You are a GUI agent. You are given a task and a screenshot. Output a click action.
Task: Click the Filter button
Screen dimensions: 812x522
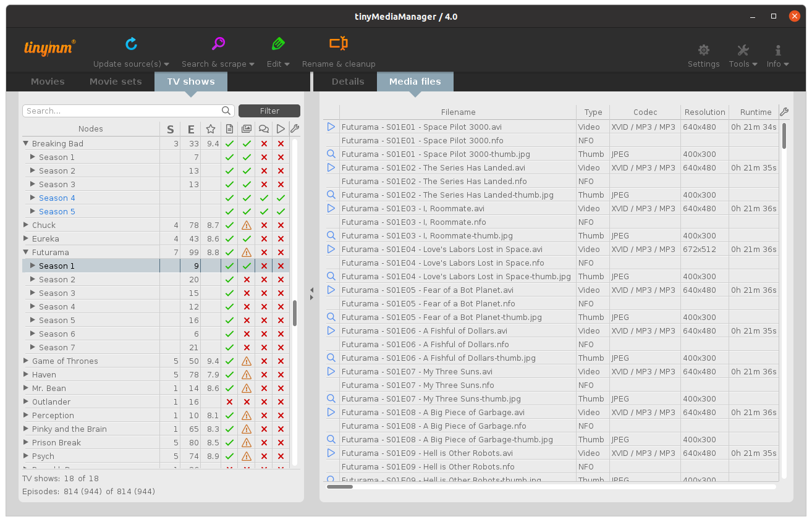point(269,111)
